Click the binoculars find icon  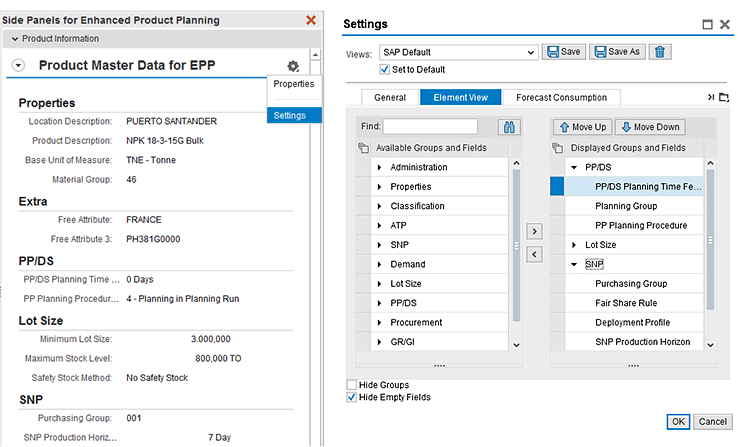pos(509,127)
